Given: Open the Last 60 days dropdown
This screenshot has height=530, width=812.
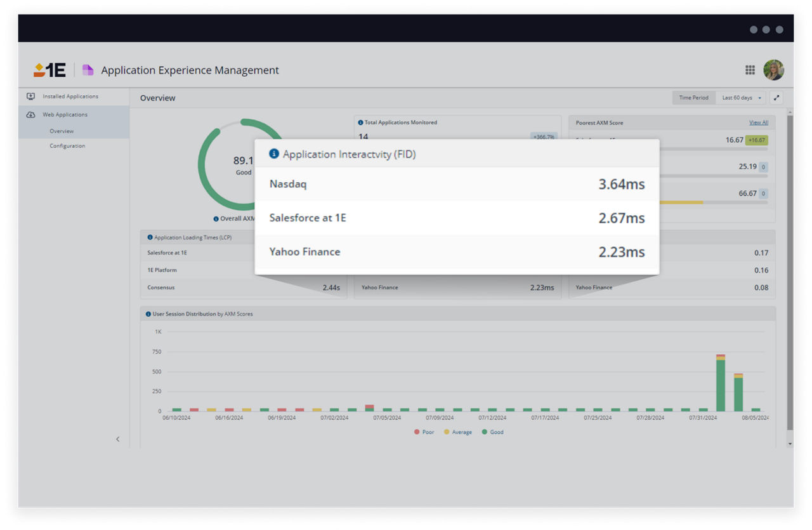Looking at the screenshot, I should click(741, 98).
